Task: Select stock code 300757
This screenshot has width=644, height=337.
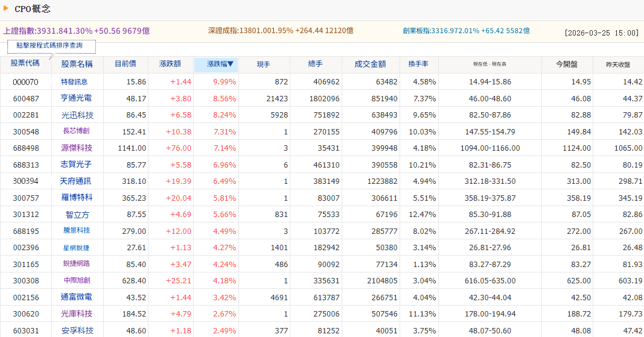Action: 26,198
